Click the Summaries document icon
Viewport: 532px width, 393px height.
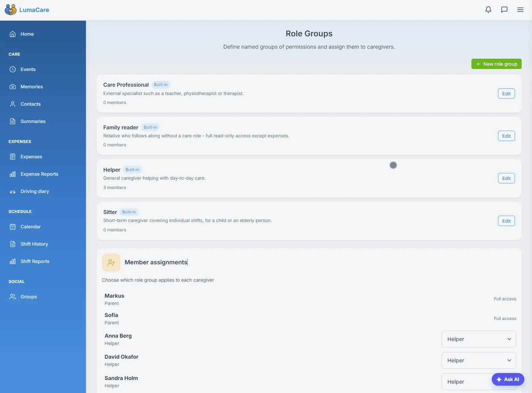[x=13, y=121]
